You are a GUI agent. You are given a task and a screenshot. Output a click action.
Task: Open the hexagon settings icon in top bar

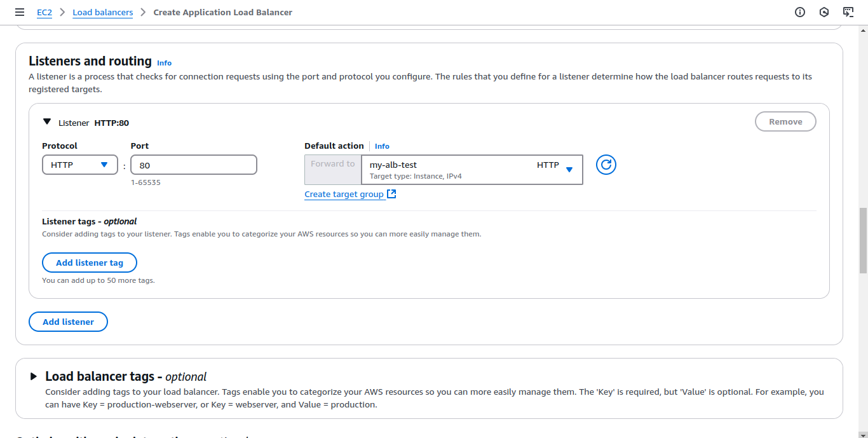coord(824,12)
